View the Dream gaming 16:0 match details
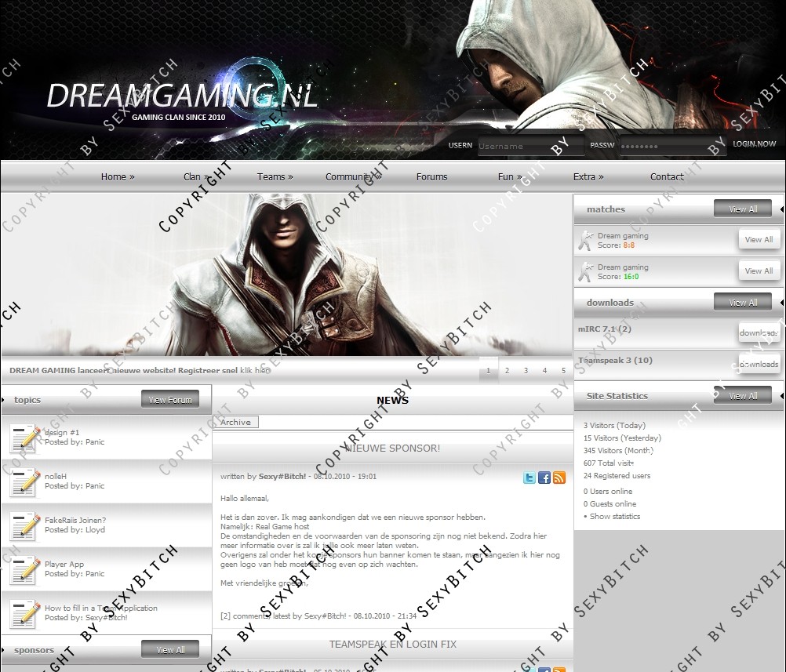Image resolution: width=786 pixels, height=672 pixels. coord(759,271)
